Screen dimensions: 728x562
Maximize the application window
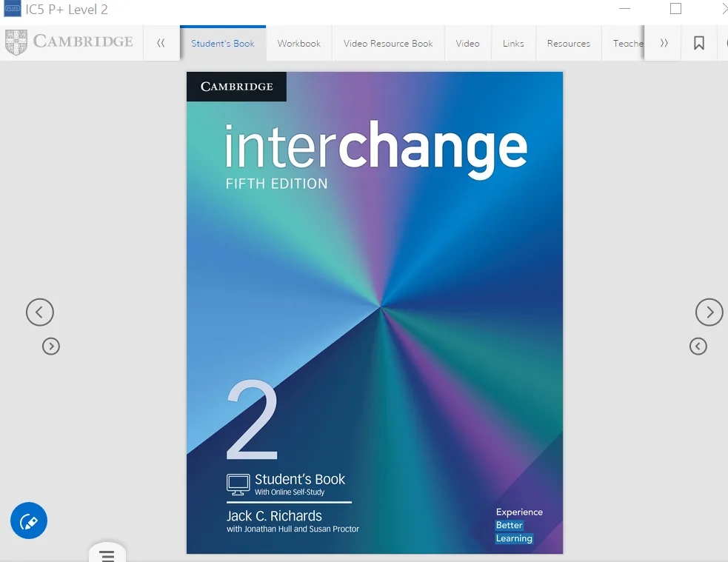pyautogui.click(x=675, y=8)
